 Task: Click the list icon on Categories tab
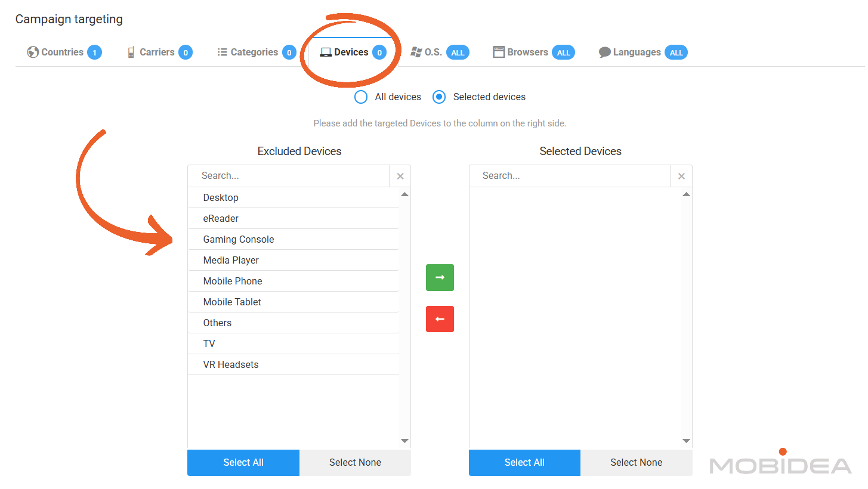coord(222,52)
